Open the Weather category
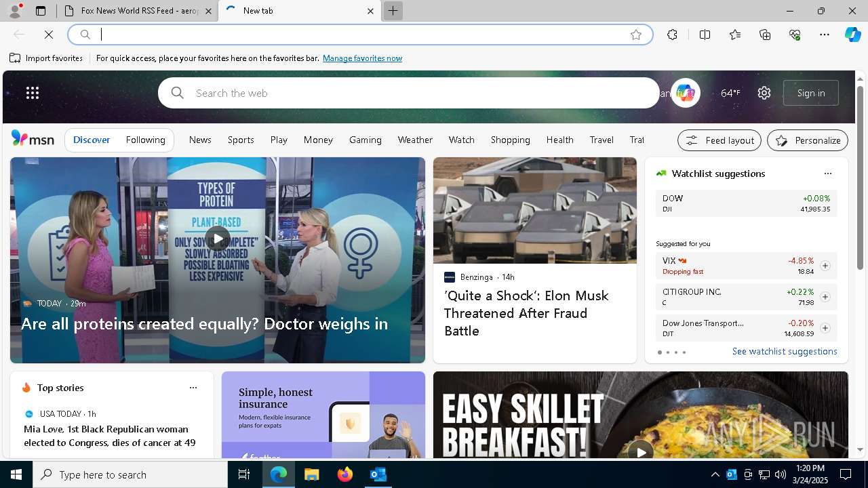868x488 pixels. [415, 140]
